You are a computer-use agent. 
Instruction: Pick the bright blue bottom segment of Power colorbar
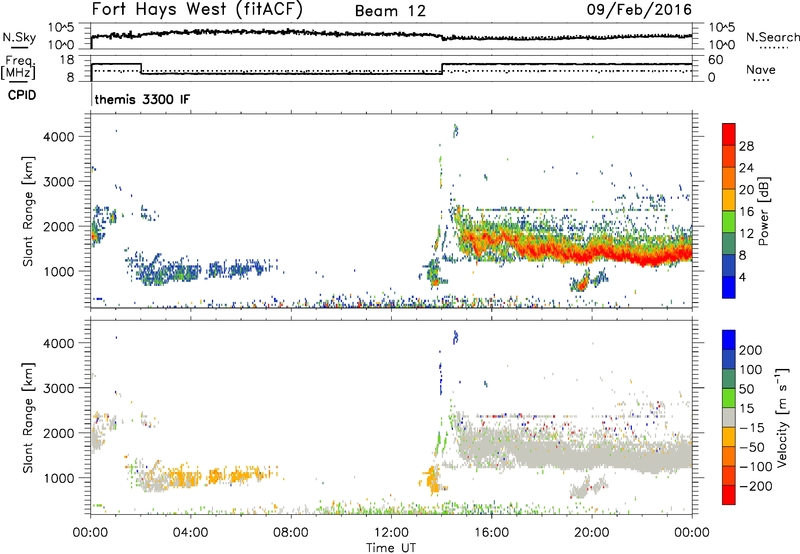pyautogui.click(x=729, y=287)
